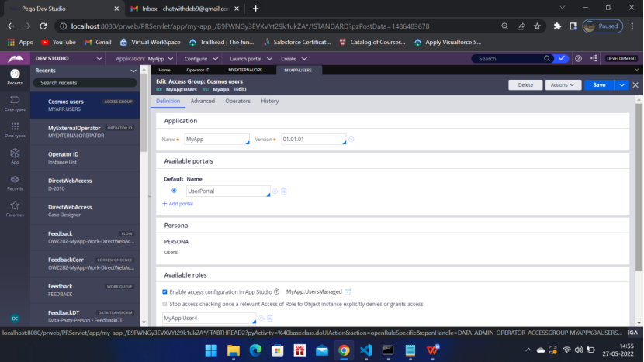
Task: Click the [Edit] ruleset link
Action: (241, 89)
